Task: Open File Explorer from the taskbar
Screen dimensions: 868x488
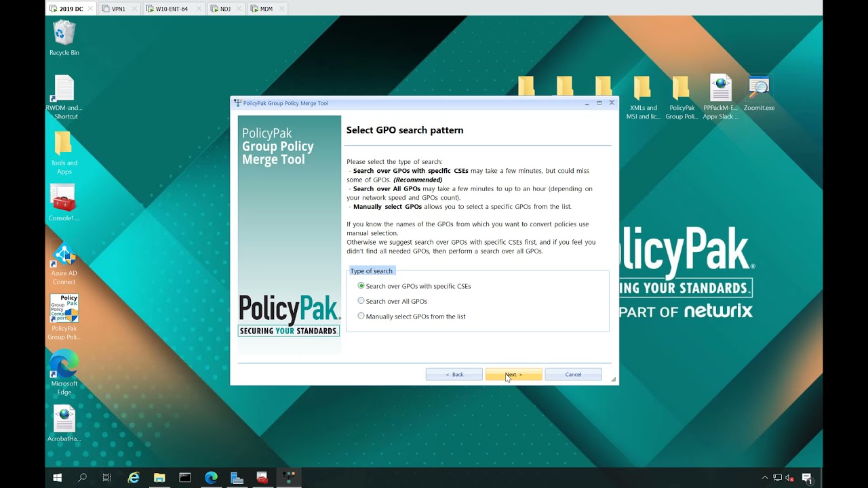Action: [159, 478]
